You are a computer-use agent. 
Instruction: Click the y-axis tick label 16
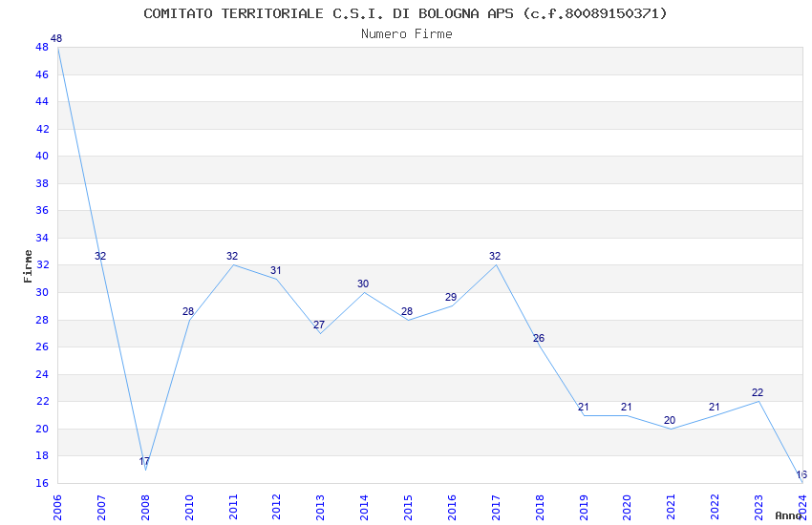(42, 483)
